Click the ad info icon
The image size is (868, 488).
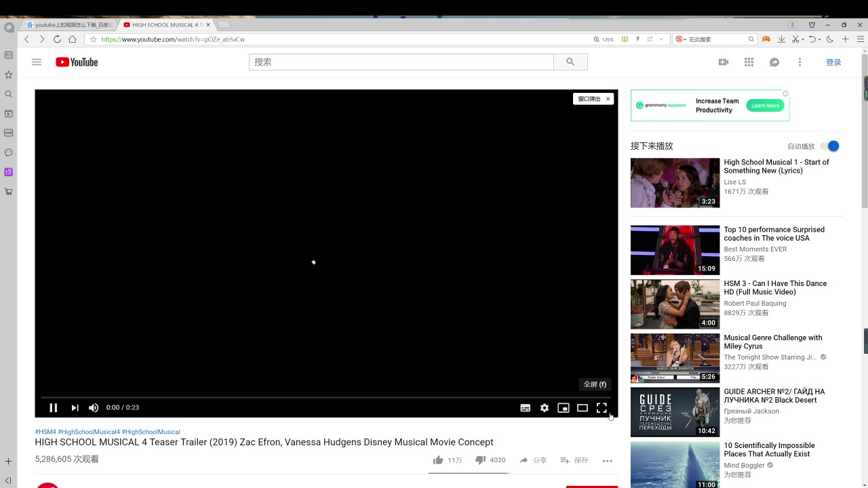tap(785, 94)
